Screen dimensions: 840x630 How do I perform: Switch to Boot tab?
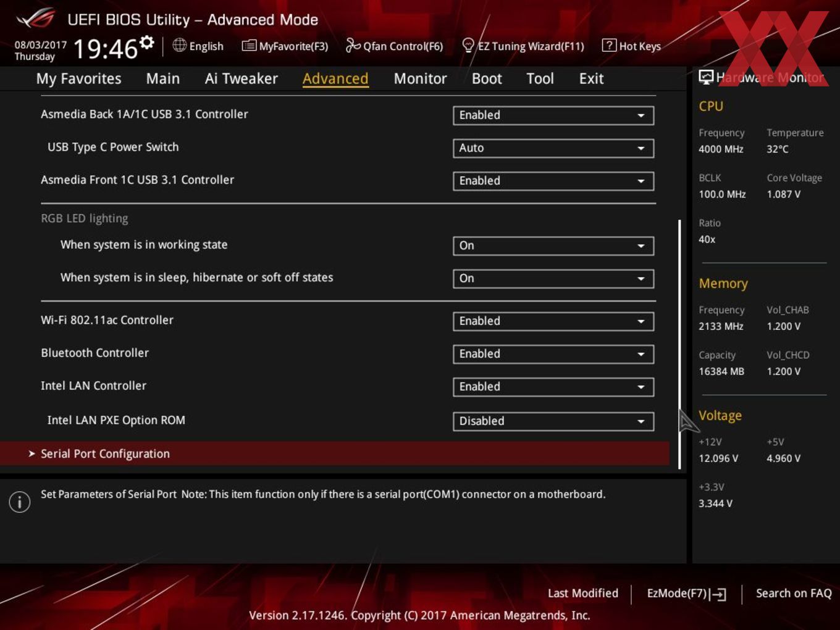coord(487,78)
